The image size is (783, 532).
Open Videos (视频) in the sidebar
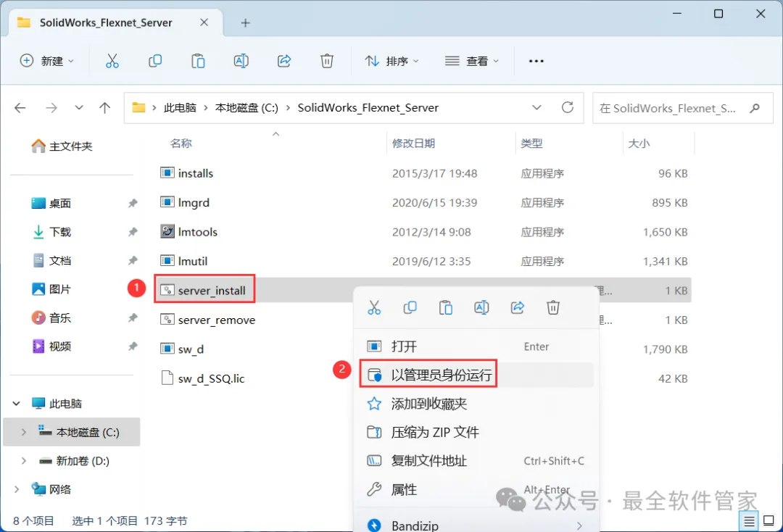(x=52, y=346)
